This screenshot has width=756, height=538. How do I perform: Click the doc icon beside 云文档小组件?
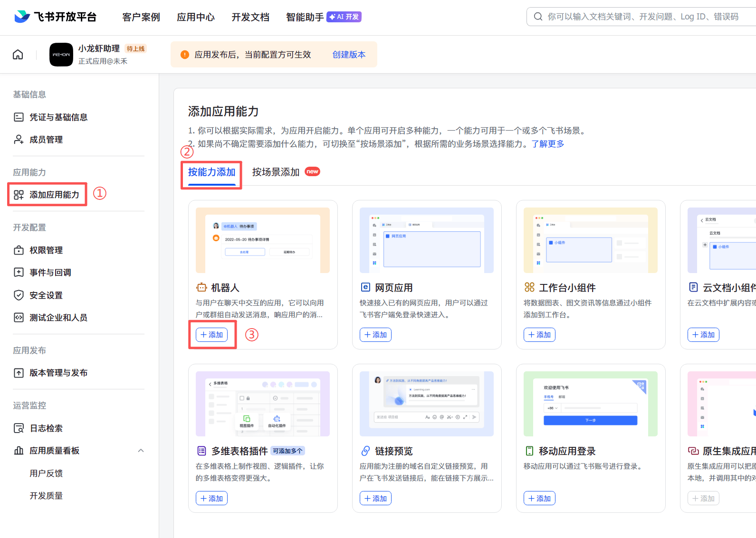click(x=693, y=287)
